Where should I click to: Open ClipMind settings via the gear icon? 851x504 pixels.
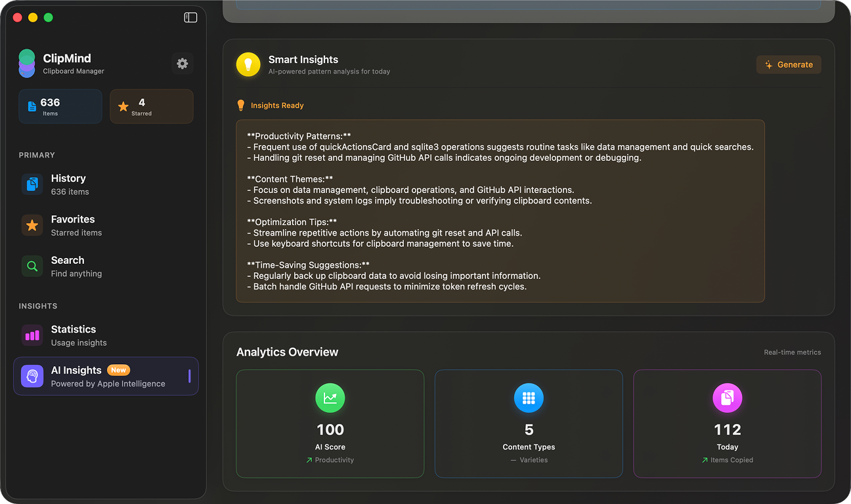coord(183,64)
